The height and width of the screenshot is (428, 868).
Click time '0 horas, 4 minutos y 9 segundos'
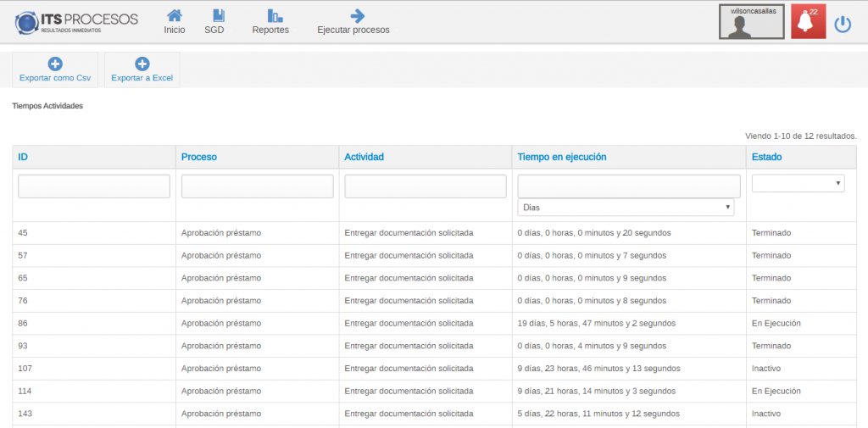(x=605, y=346)
